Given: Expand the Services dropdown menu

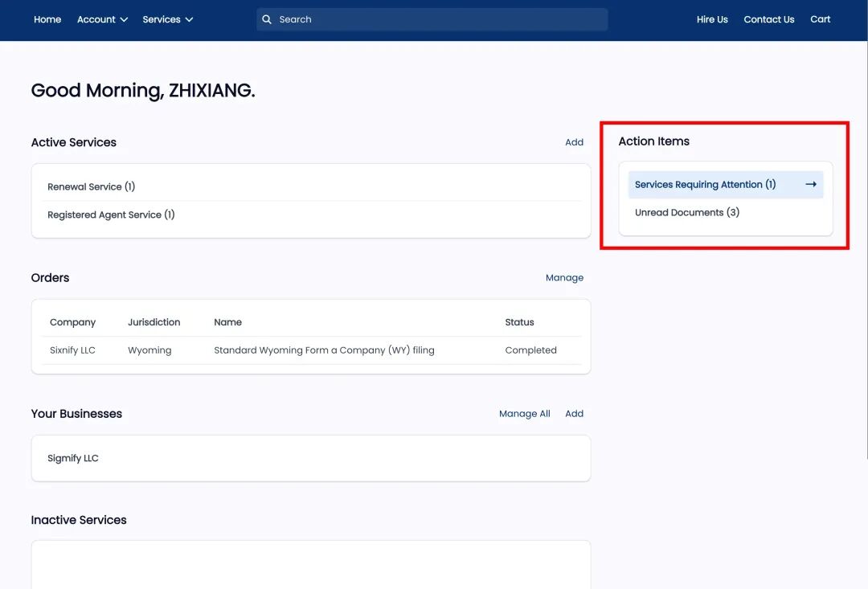Looking at the screenshot, I should point(167,19).
